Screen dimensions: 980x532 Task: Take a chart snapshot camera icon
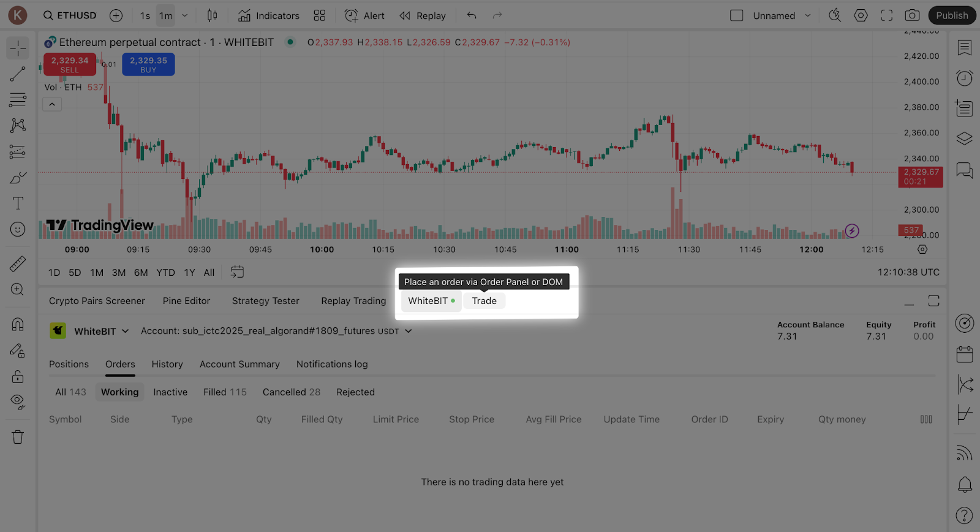click(x=913, y=16)
